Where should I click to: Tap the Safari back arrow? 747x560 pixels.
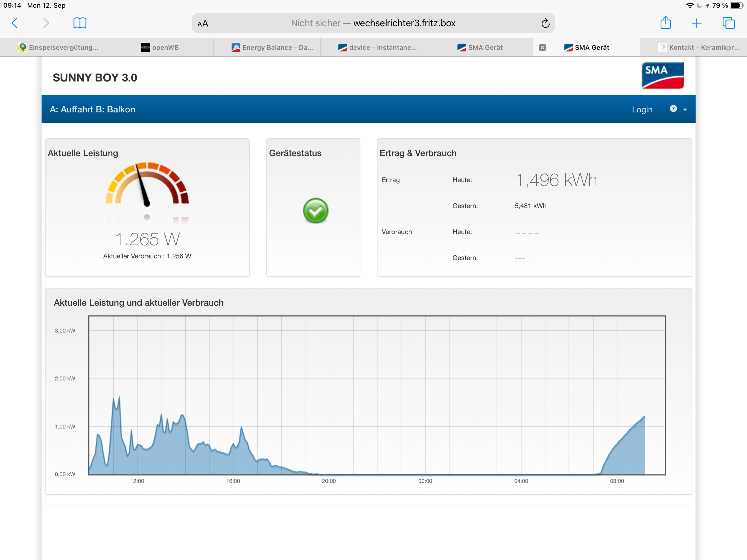click(x=14, y=23)
